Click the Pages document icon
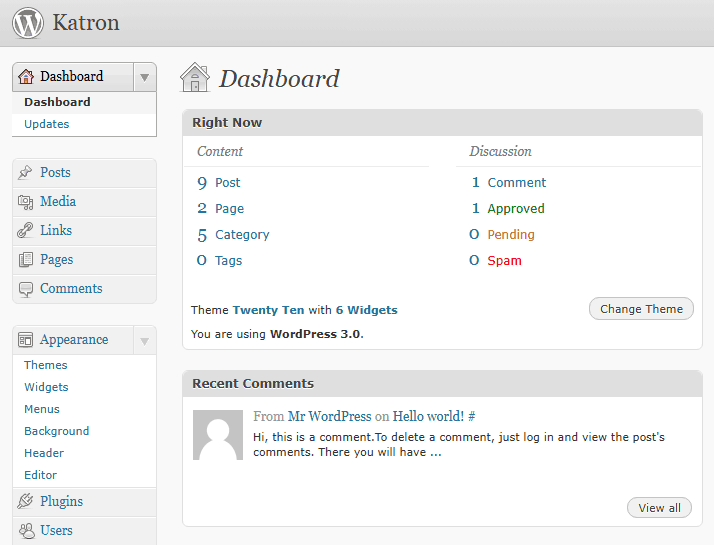Image resolution: width=714 pixels, height=545 pixels. coord(26,260)
